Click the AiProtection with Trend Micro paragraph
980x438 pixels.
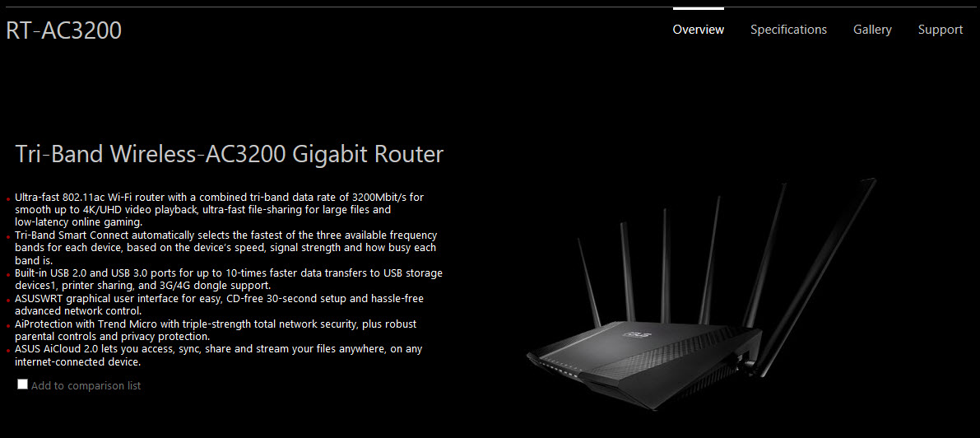pyautogui.click(x=216, y=330)
